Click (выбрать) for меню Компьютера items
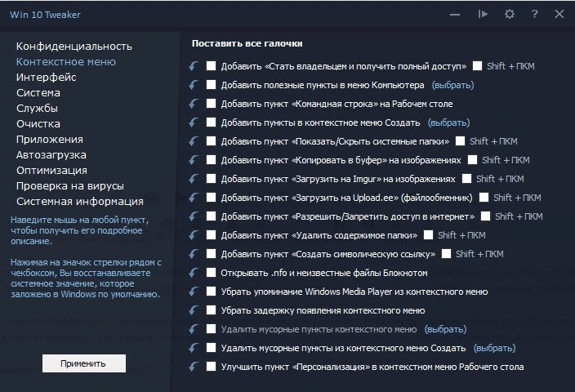This screenshot has height=392, width=575. pos(452,85)
